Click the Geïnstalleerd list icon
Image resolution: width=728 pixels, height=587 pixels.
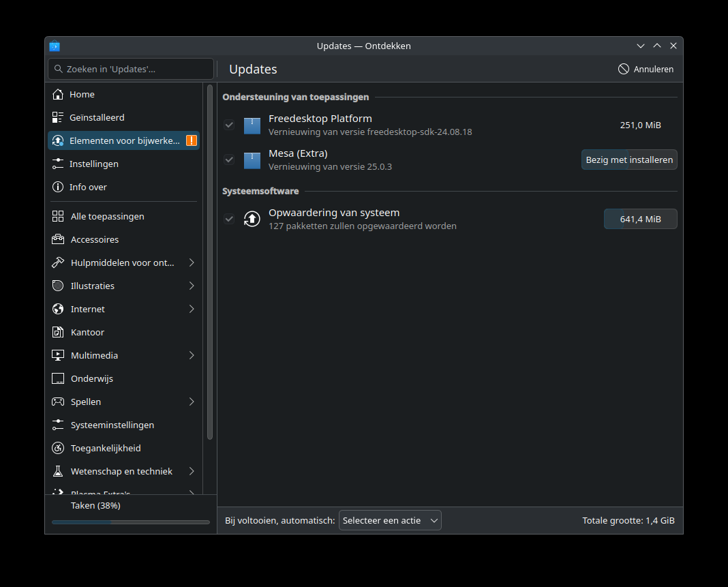point(57,117)
